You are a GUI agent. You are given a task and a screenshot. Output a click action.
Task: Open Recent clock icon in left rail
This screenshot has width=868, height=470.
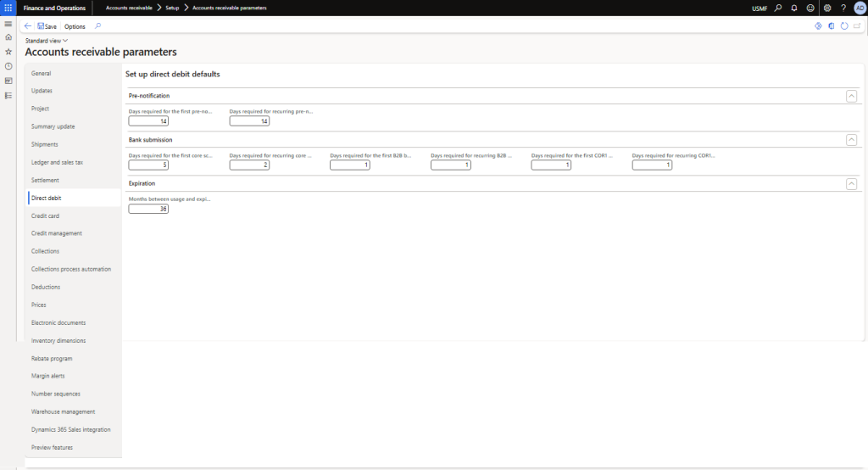click(8, 66)
